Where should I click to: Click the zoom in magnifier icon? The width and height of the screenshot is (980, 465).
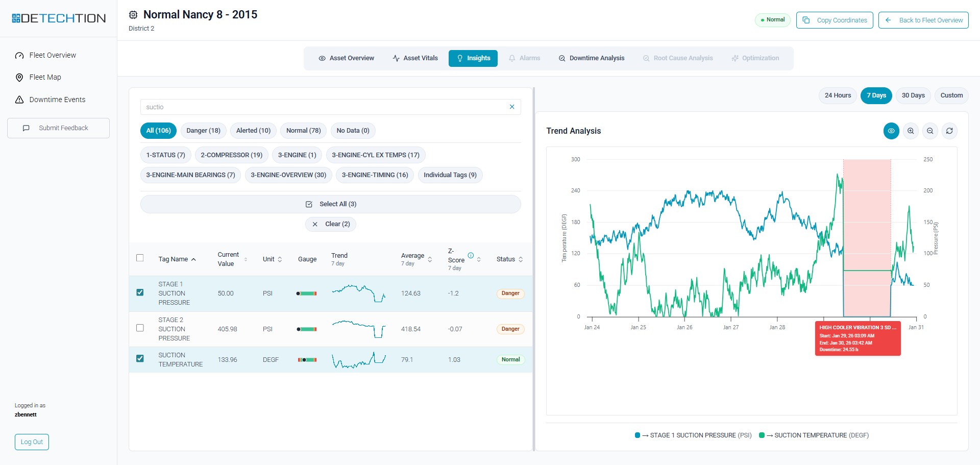tap(911, 131)
